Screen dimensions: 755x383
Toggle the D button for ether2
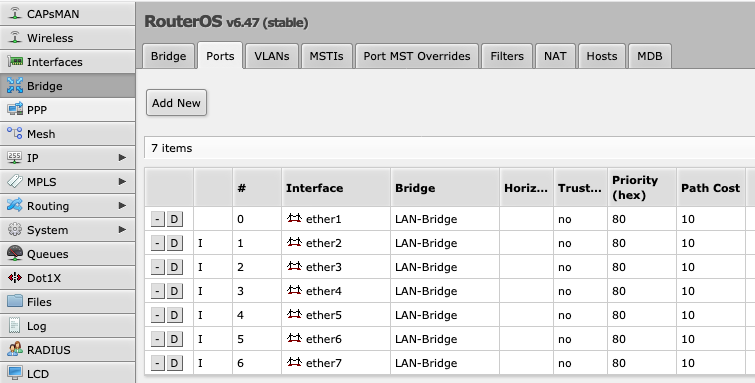click(175, 243)
